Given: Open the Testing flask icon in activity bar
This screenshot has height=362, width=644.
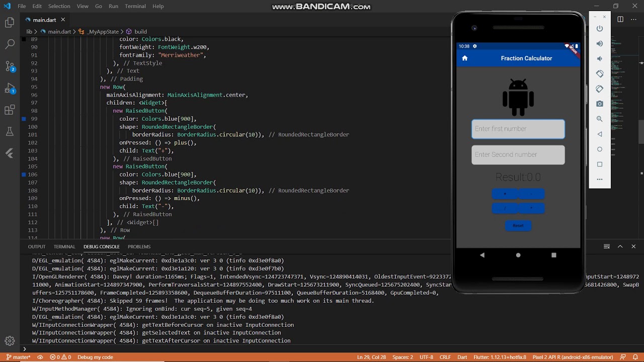Looking at the screenshot, I should 10,132.
